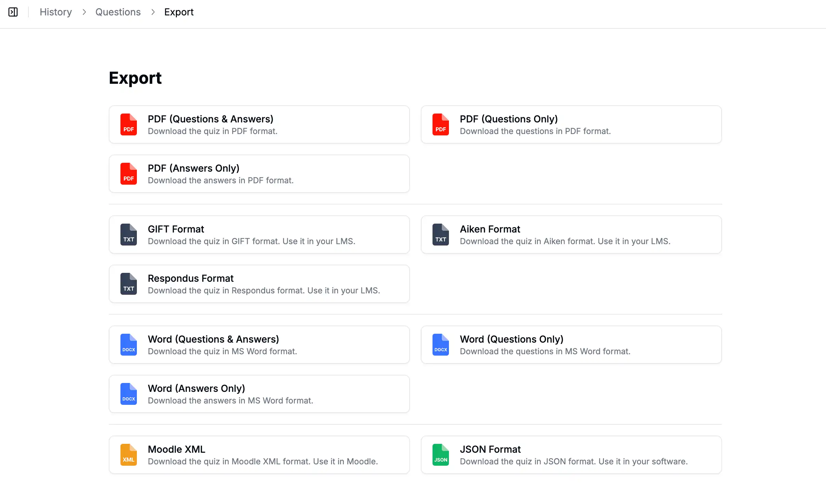Click the TXT icon for Respondus Format
Image resolution: width=826 pixels, height=504 pixels.
tap(129, 284)
